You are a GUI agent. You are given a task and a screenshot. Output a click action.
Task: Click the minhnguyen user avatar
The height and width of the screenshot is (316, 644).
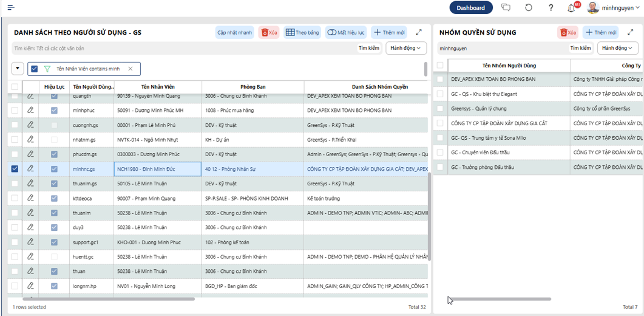coord(592,7)
